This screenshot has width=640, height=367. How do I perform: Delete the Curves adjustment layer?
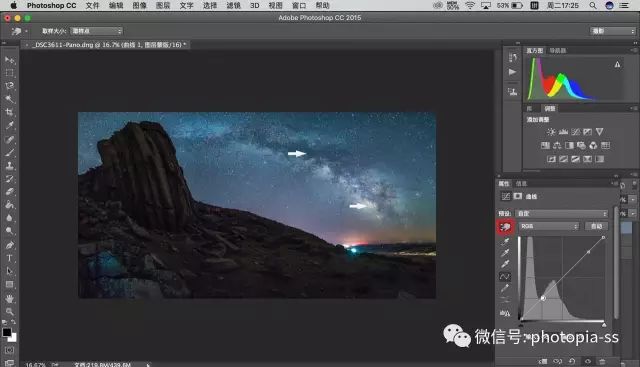(602, 361)
